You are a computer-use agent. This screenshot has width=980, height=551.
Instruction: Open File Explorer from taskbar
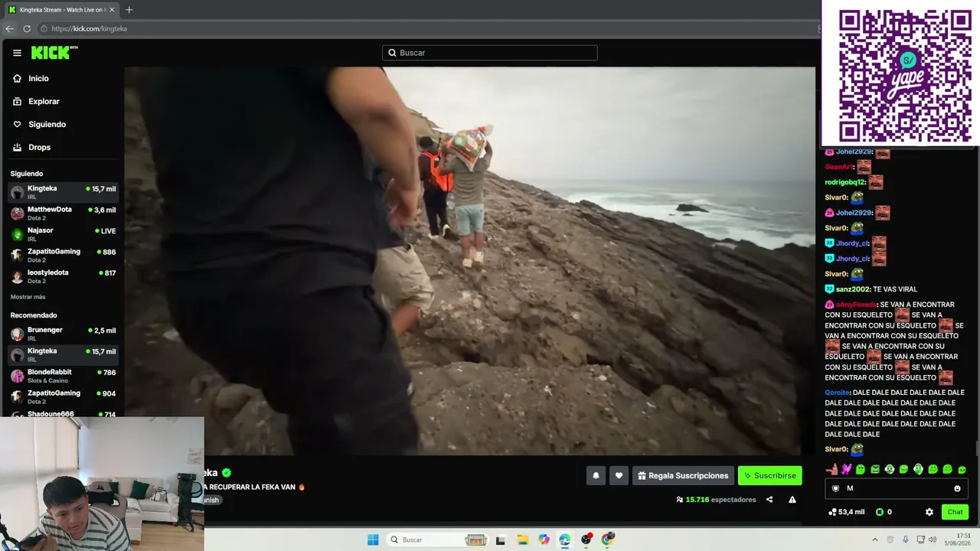522,540
